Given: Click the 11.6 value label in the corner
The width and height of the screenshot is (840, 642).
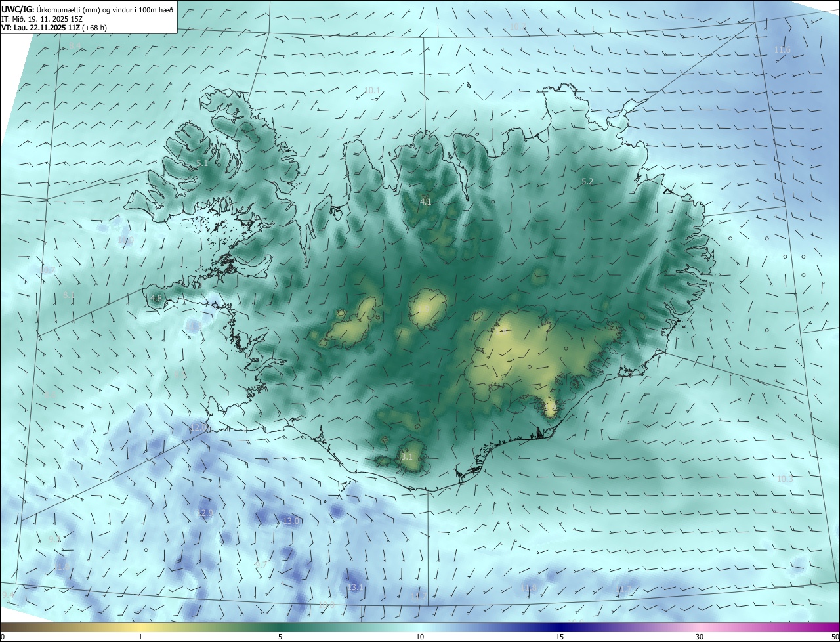Looking at the screenshot, I should click(x=782, y=50).
